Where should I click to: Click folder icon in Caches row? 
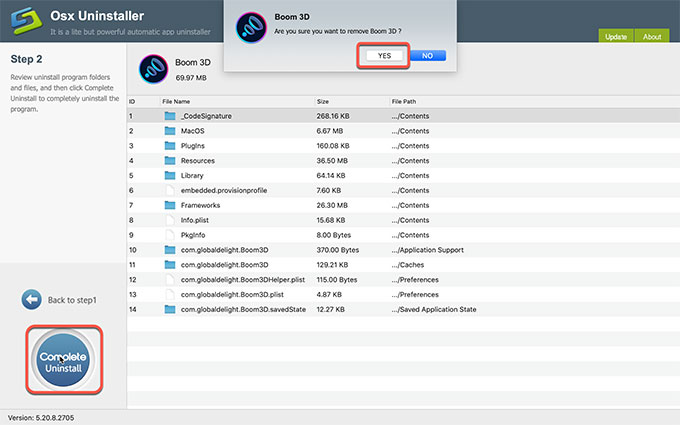(x=170, y=265)
